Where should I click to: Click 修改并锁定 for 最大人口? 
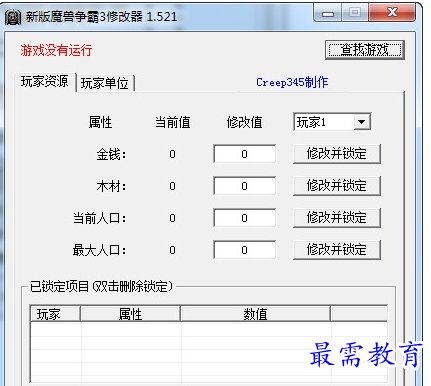pos(337,250)
